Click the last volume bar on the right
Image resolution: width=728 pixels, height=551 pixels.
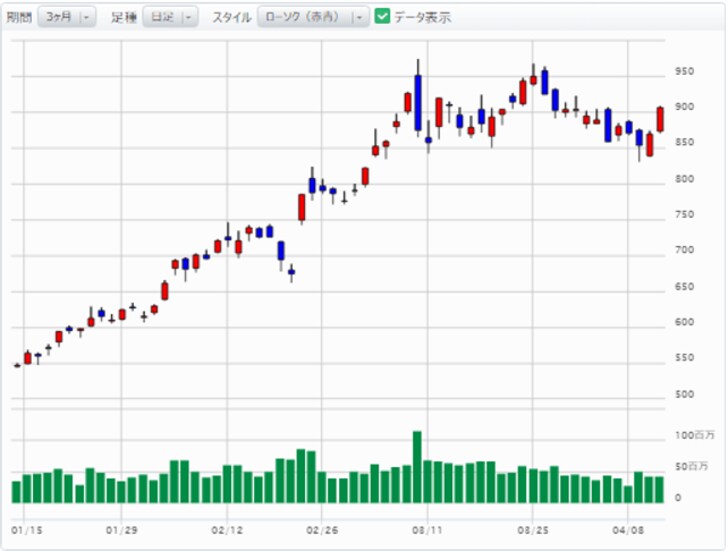tap(659, 489)
